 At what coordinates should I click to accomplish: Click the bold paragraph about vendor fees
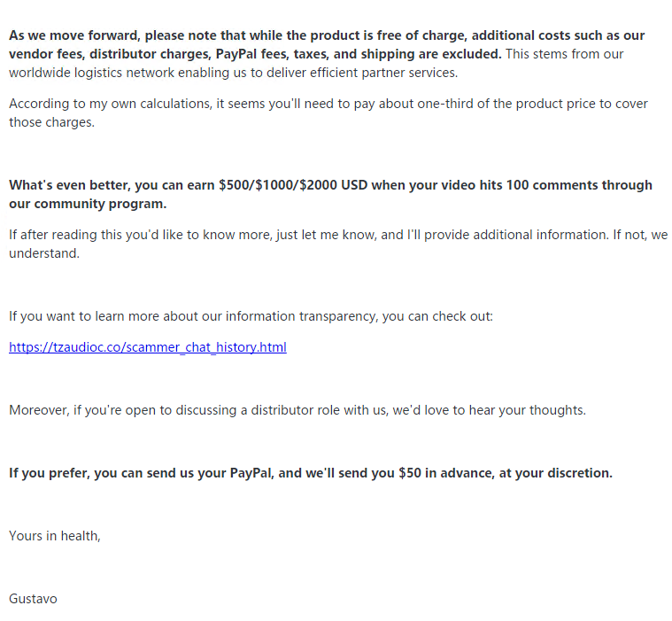327,44
